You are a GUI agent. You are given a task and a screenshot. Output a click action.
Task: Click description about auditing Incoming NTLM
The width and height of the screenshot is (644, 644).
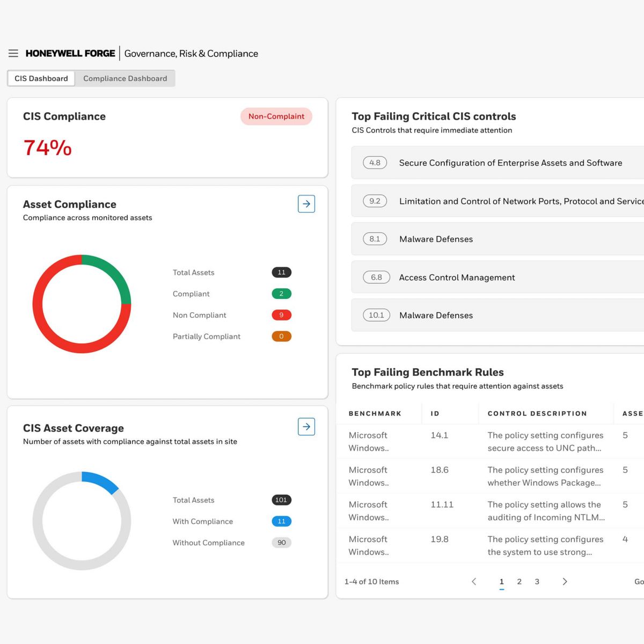(x=546, y=511)
